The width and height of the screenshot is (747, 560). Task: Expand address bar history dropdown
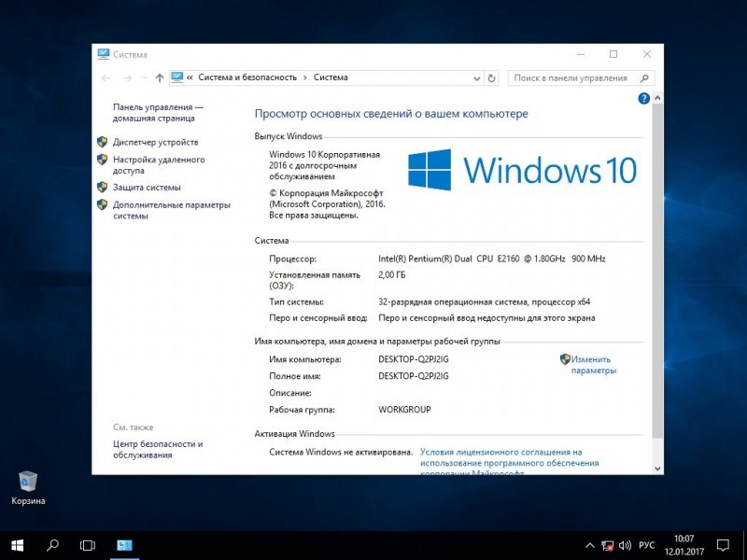click(476, 78)
